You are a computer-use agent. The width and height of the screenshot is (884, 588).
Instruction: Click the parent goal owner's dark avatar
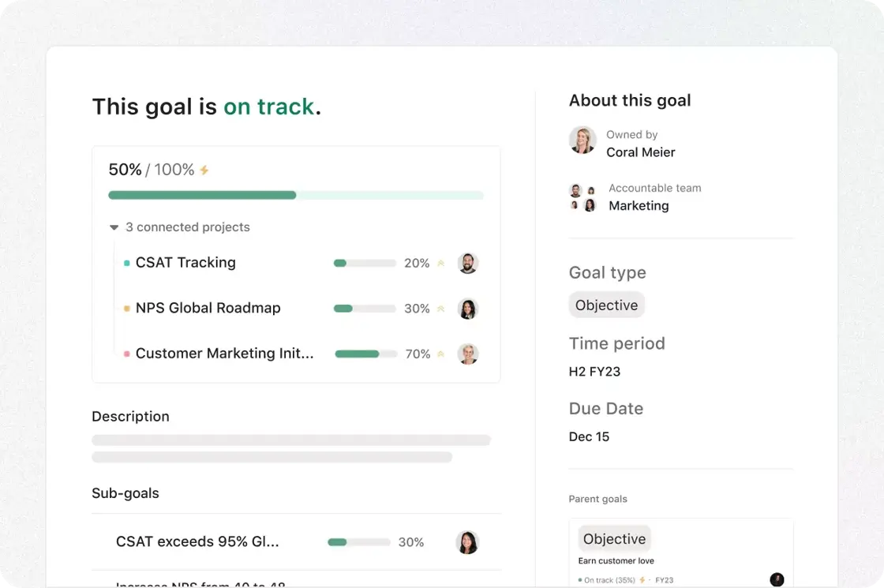777,579
